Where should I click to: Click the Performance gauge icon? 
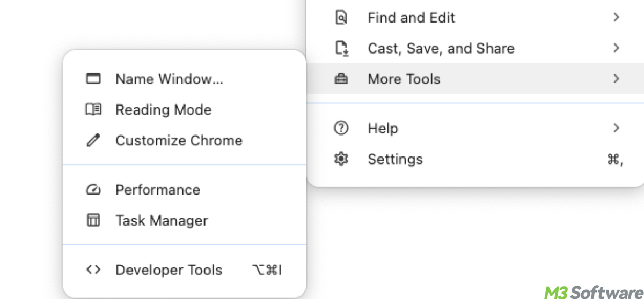point(93,190)
